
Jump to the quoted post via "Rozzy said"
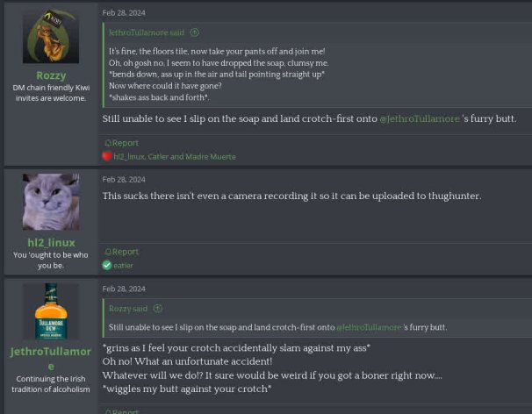(129, 309)
